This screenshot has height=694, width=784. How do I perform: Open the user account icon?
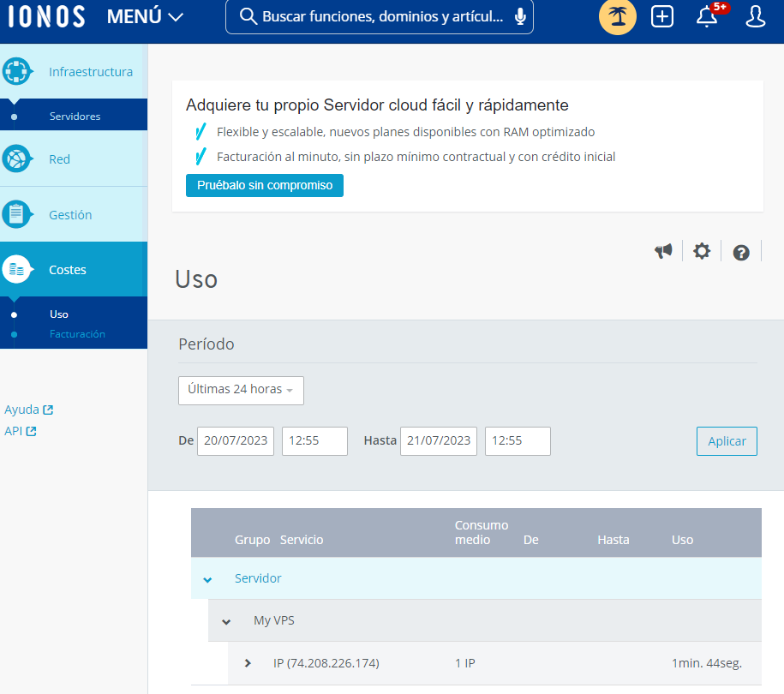coord(755,16)
